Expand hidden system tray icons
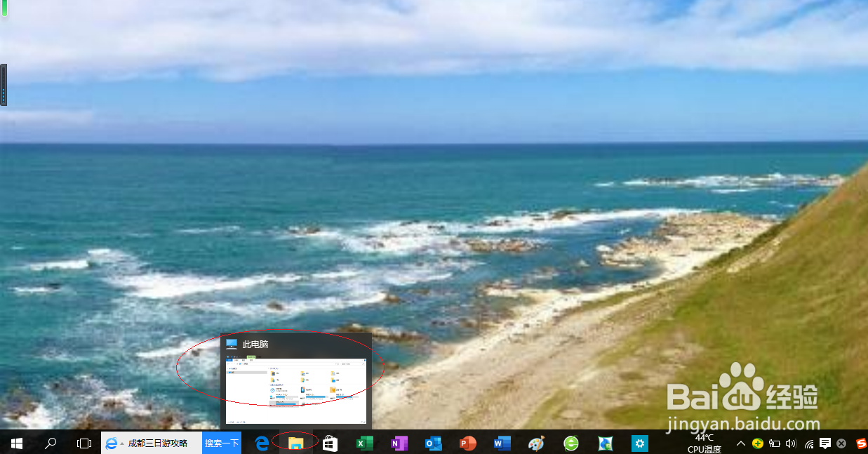The image size is (868, 454). click(740, 443)
